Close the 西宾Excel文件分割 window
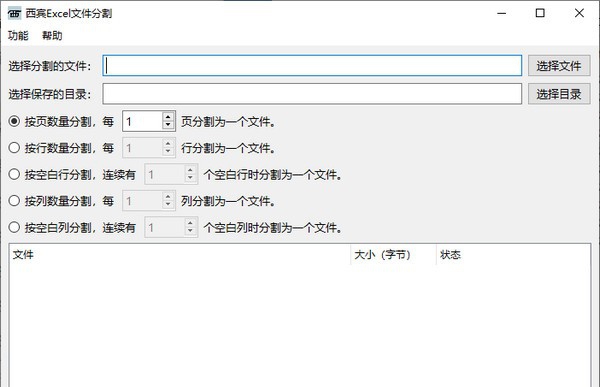 579,13
